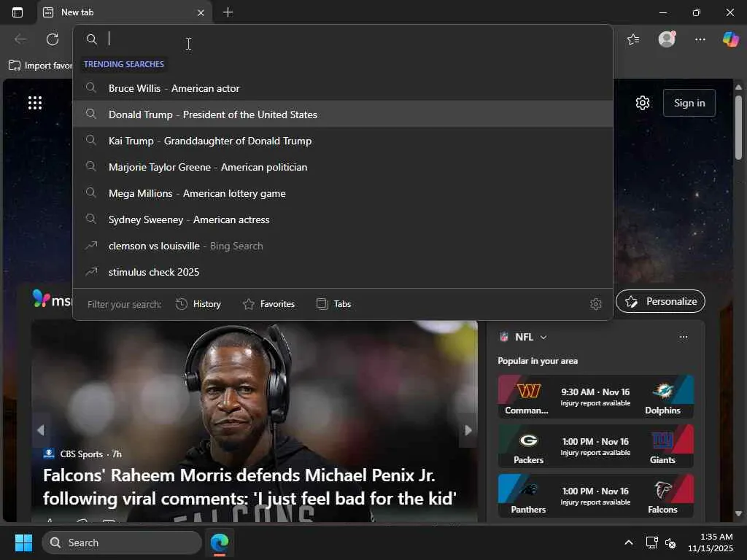Click the back navigation arrow
This screenshot has width=747, height=560.
20,39
